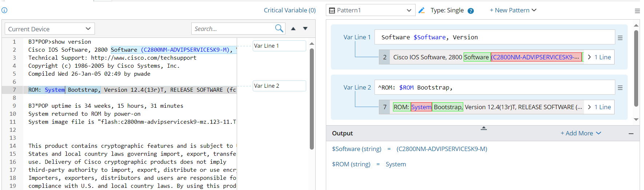Viewport: 644px width, 190px height.
Task: Open the top-right hamburger menu
Action: point(637,11)
